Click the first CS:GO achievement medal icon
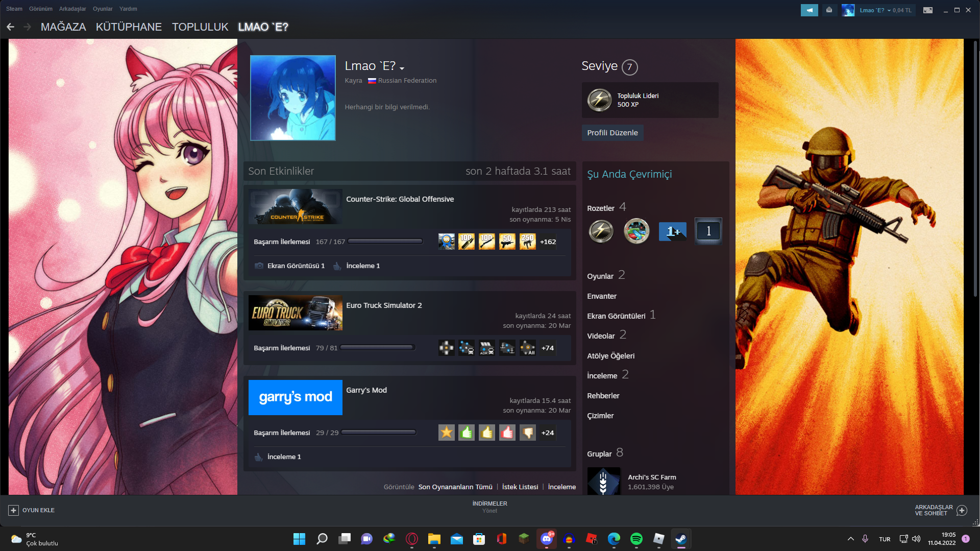The width and height of the screenshot is (980, 551). click(447, 242)
